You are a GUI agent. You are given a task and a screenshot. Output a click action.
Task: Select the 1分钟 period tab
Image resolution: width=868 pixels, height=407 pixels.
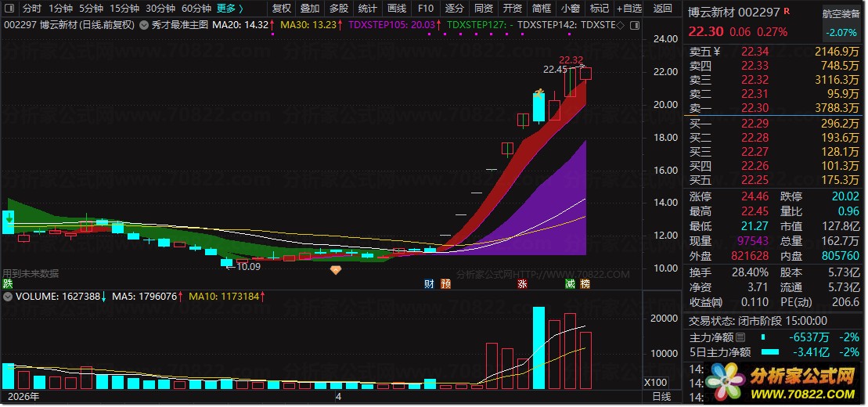60,9
